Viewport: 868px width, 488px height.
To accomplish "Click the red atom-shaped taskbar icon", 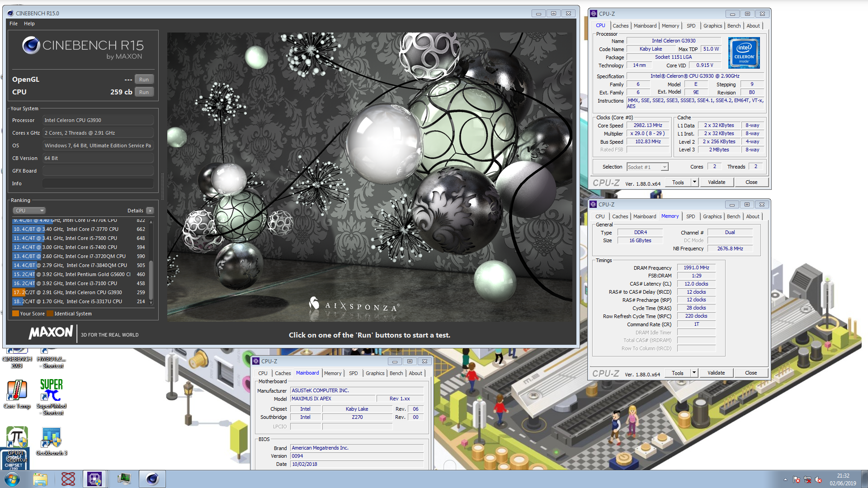I will point(68,479).
